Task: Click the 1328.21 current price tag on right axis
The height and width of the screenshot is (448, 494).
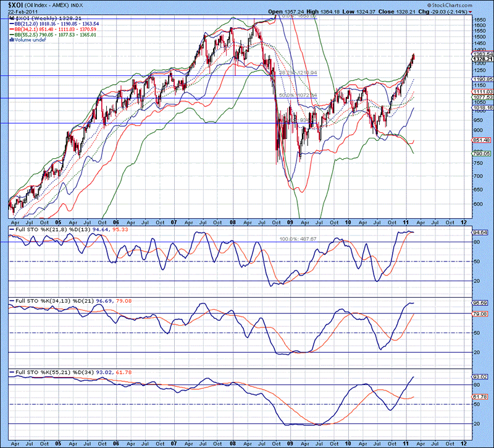Action: [x=482, y=59]
